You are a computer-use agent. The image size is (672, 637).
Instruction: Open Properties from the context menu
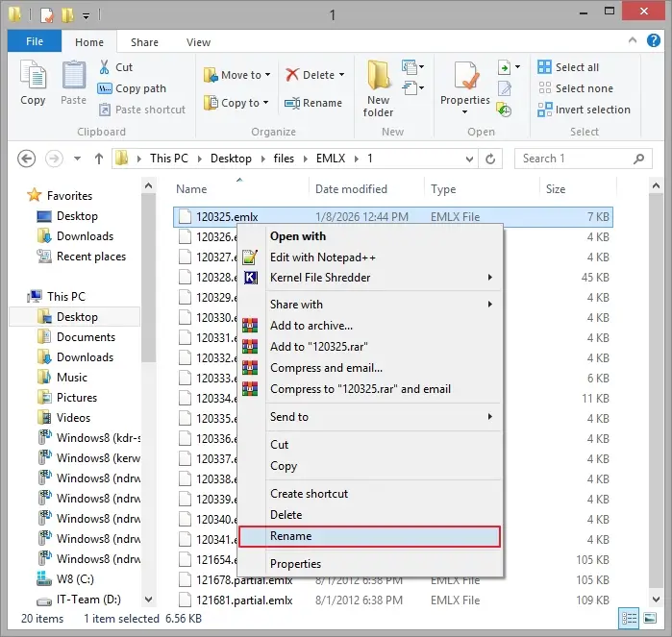[x=370, y=564]
